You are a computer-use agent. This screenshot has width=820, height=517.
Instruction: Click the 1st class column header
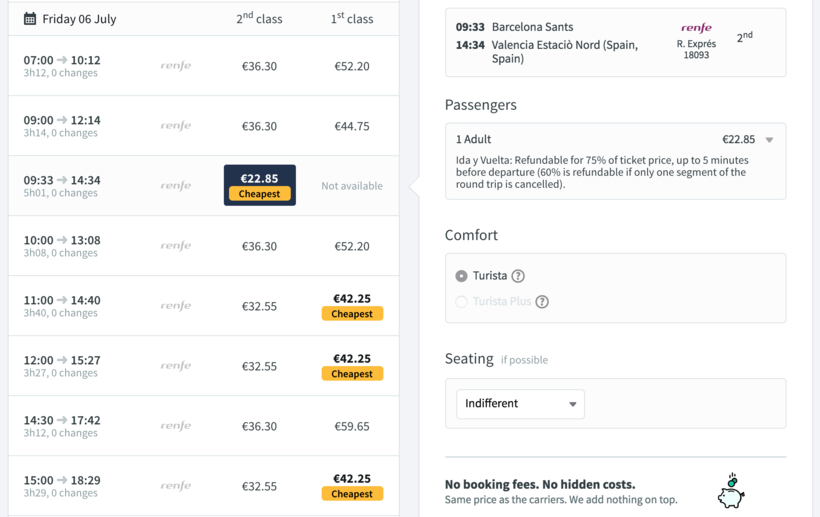[352, 19]
